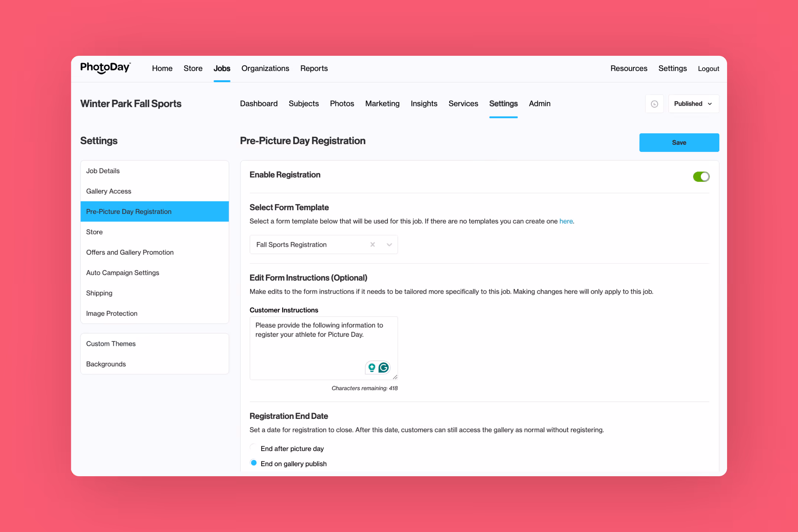Toggle Enable Registration switch off
Viewport: 798px width, 532px height.
[x=701, y=177]
